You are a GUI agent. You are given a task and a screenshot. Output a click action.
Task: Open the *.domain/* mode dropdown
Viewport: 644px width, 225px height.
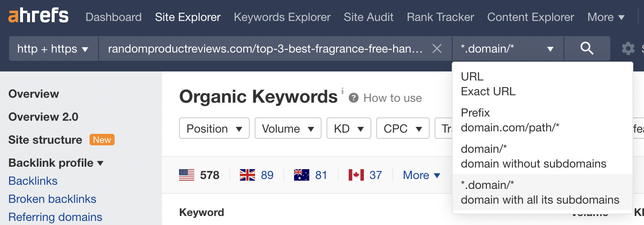[508, 49]
